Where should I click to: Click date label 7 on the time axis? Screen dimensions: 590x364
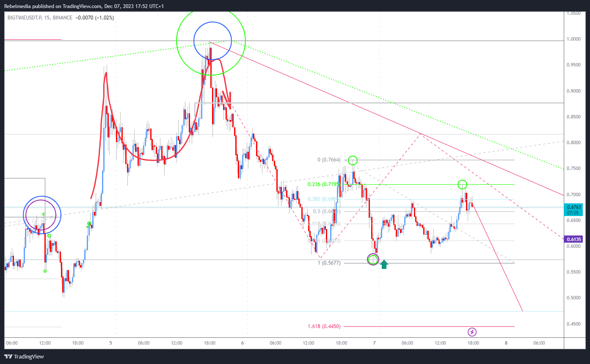pyautogui.click(x=374, y=343)
